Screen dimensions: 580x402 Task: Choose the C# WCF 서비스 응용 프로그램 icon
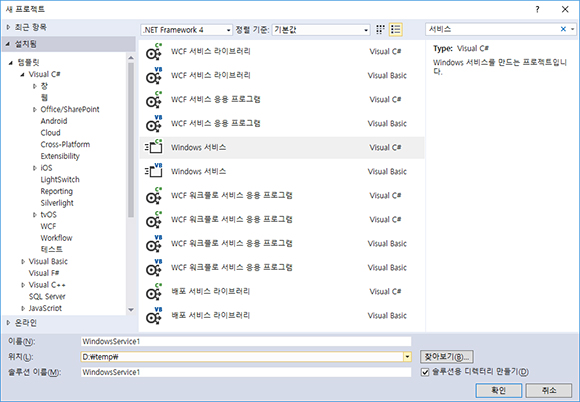pos(154,100)
